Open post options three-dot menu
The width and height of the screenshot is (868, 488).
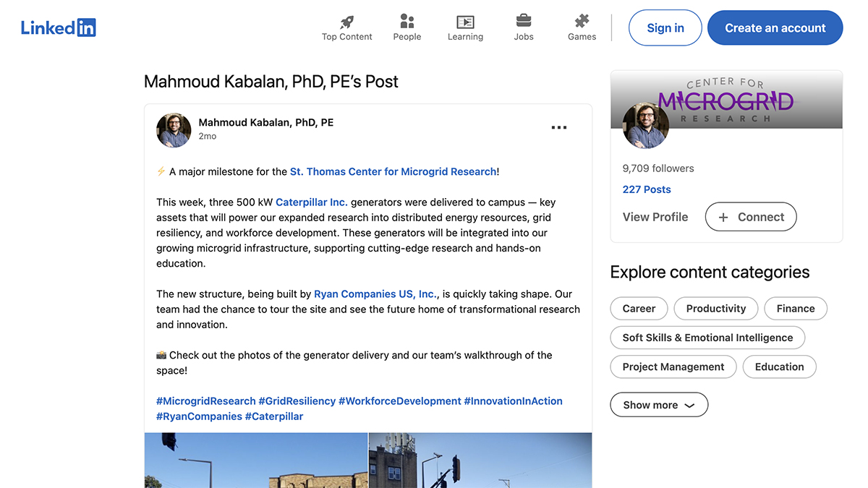[558, 128]
